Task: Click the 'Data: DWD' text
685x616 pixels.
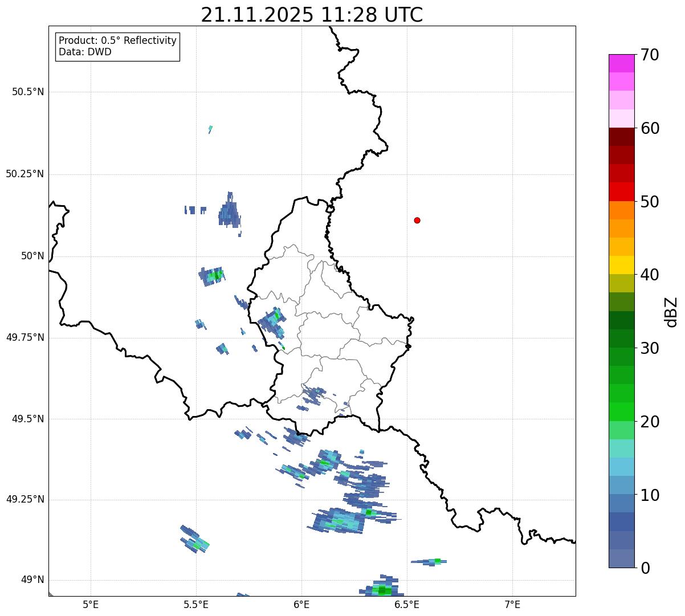Action: pyautogui.click(x=85, y=52)
